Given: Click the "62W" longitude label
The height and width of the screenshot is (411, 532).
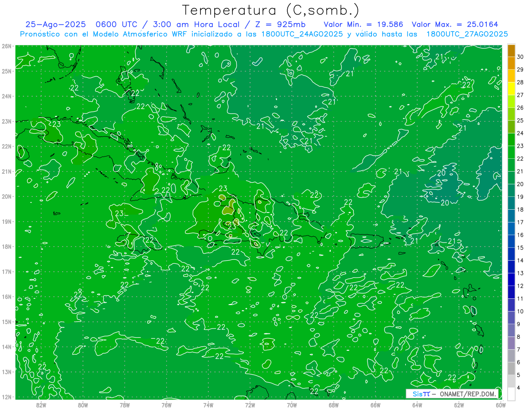Looking at the screenshot, I should click(459, 405).
